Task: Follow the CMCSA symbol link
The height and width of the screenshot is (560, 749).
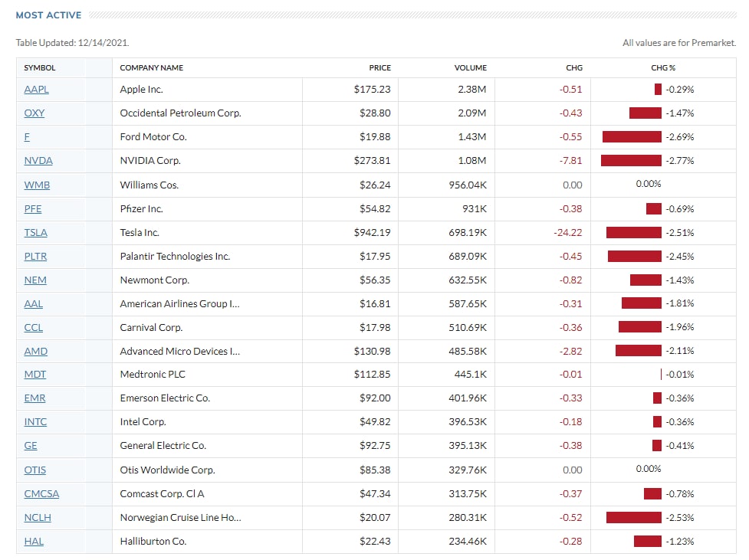Action: tap(41, 494)
